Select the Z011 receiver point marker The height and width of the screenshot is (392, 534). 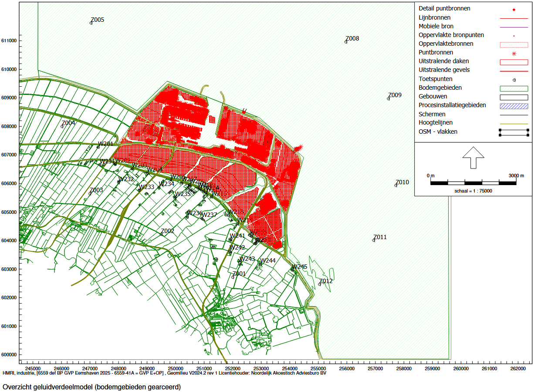(374, 240)
